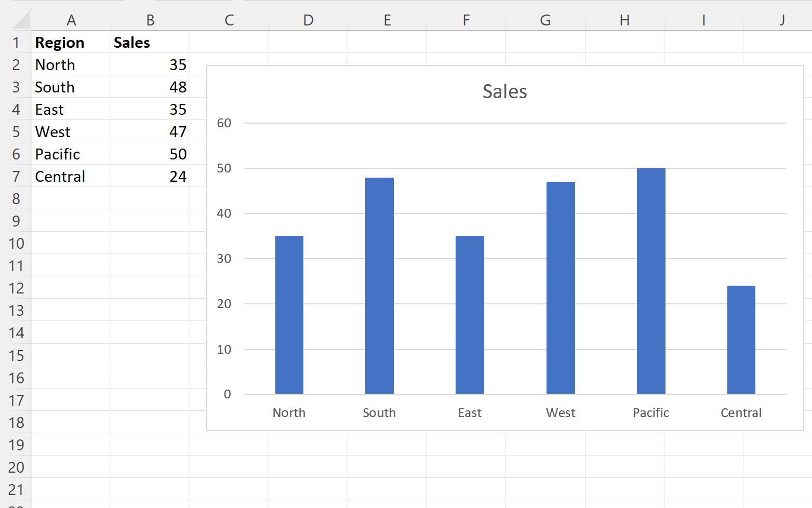Click the North category label below the chart
Viewport: 812px width, 508px height.
(x=289, y=412)
